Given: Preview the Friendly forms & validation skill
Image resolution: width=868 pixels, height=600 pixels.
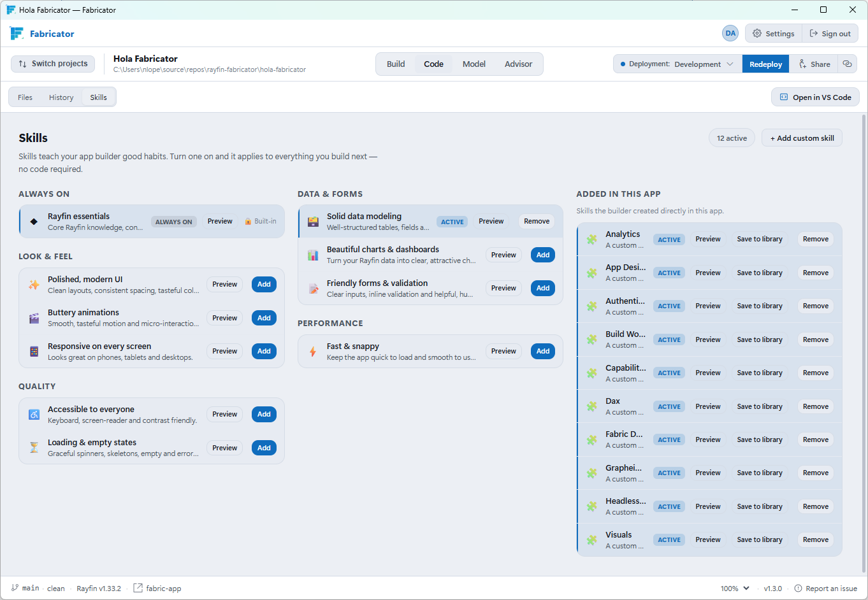Looking at the screenshot, I should pyautogui.click(x=503, y=289).
